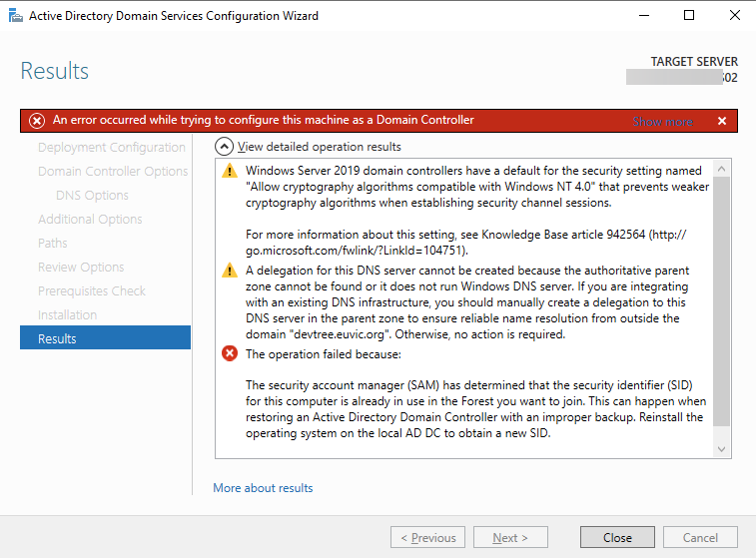Open the More about results link
The width and height of the screenshot is (756, 558).
[x=263, y=488]
